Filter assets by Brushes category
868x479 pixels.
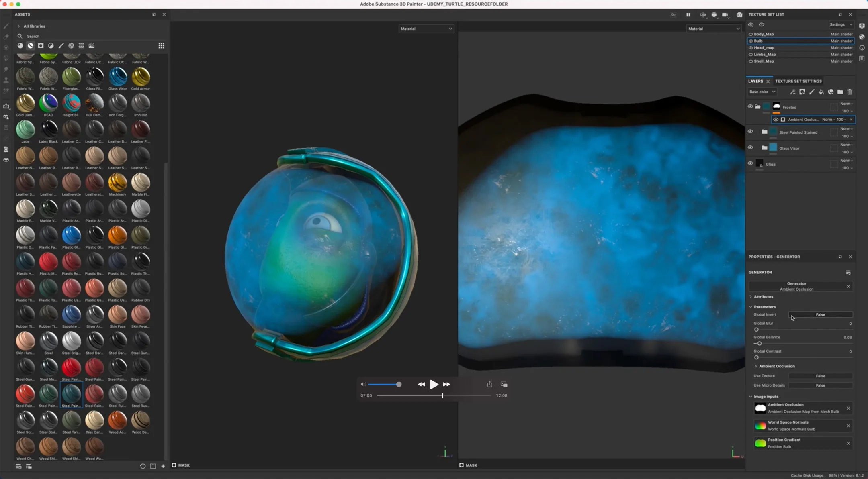pos(61,46)
